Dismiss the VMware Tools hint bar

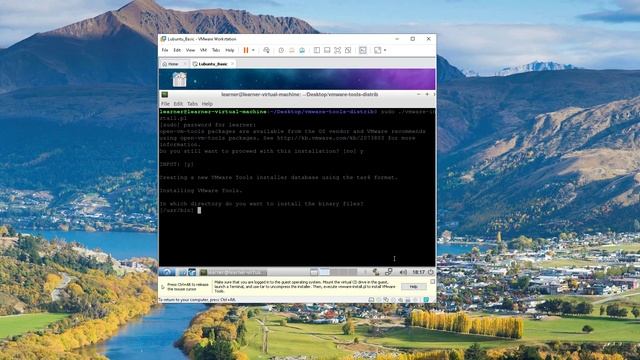[433, 282]
